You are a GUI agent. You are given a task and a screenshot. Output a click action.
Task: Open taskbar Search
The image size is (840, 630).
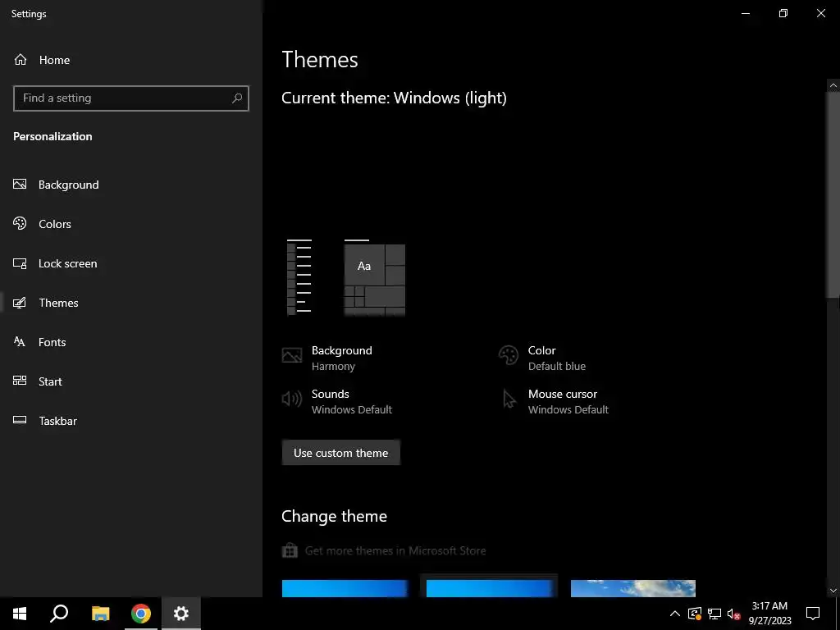tap(59, 614)
